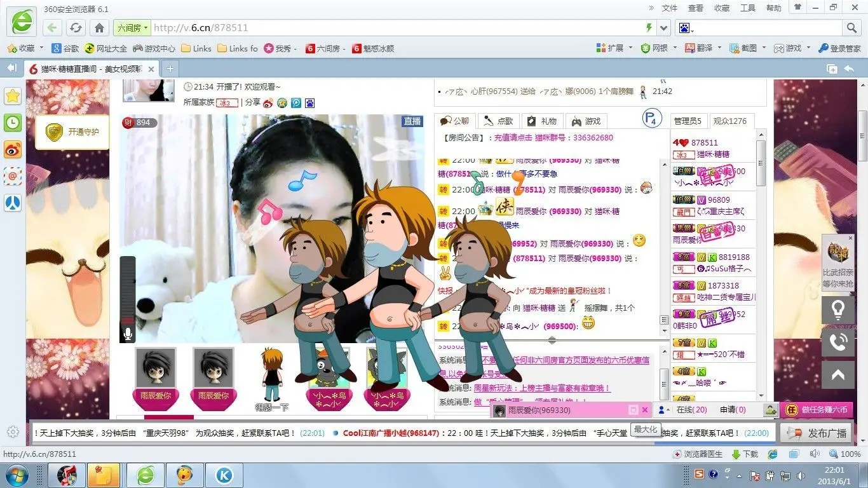Open the Windows Start button

[x=16, y=475]
